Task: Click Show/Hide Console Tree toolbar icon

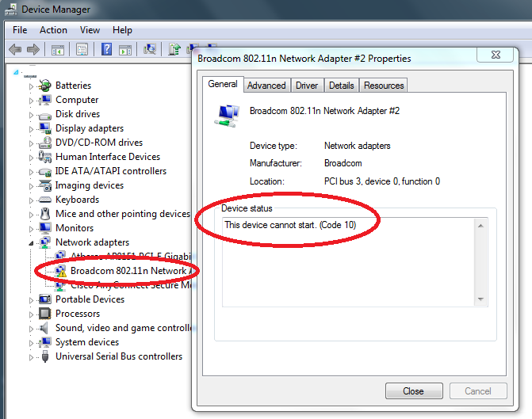Action: pyautogui.click(x=57, y=50)
